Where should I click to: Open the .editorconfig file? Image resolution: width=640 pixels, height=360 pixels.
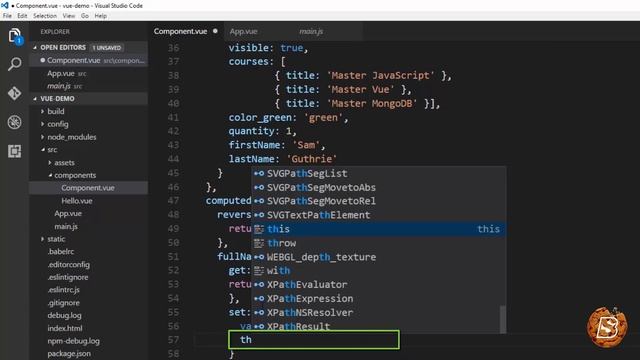(x=68, y=264)
